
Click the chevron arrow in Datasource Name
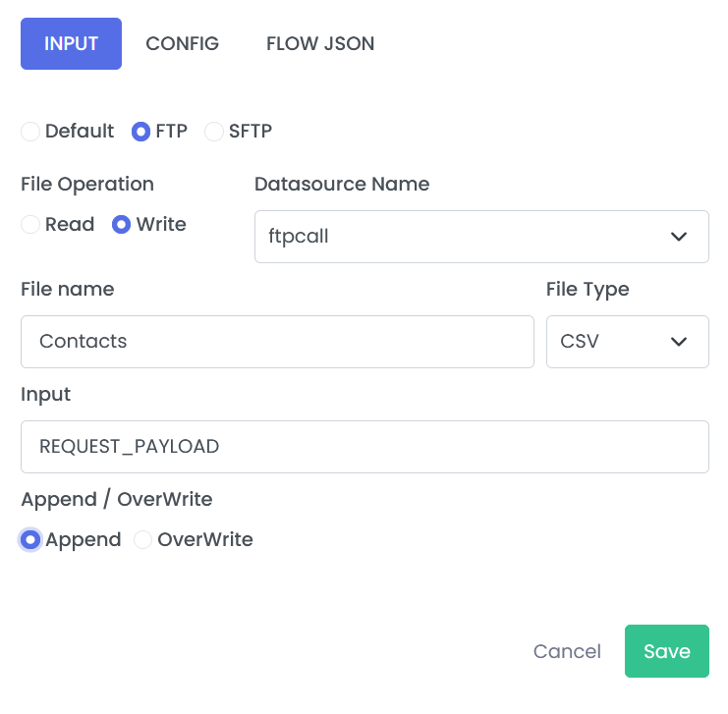(x=679, y=237)
